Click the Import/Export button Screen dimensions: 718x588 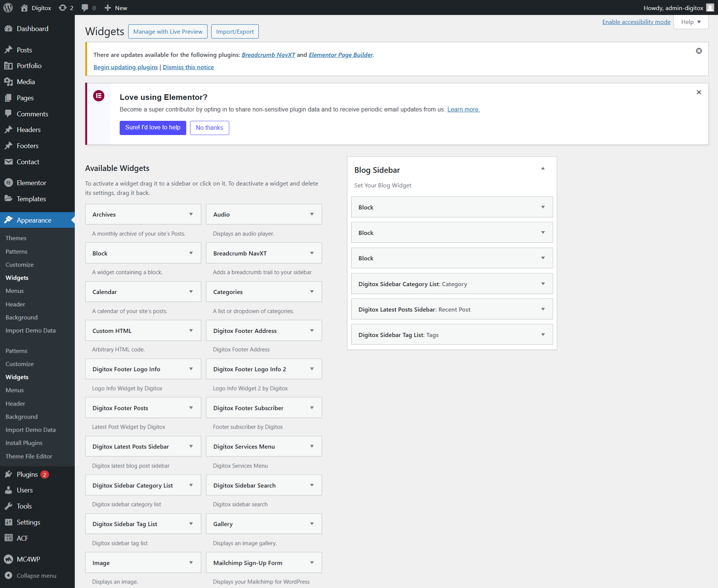[x=235, y=31]
